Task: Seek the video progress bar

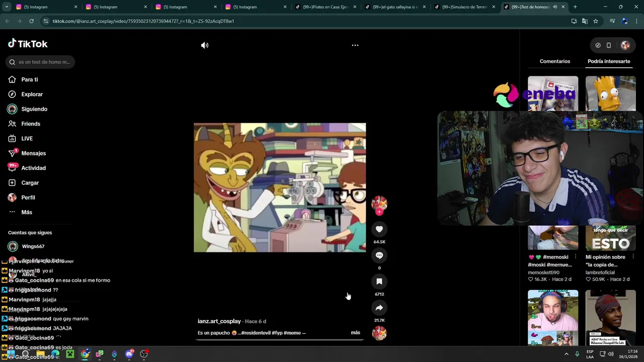Action: click(x=280, y=339)
